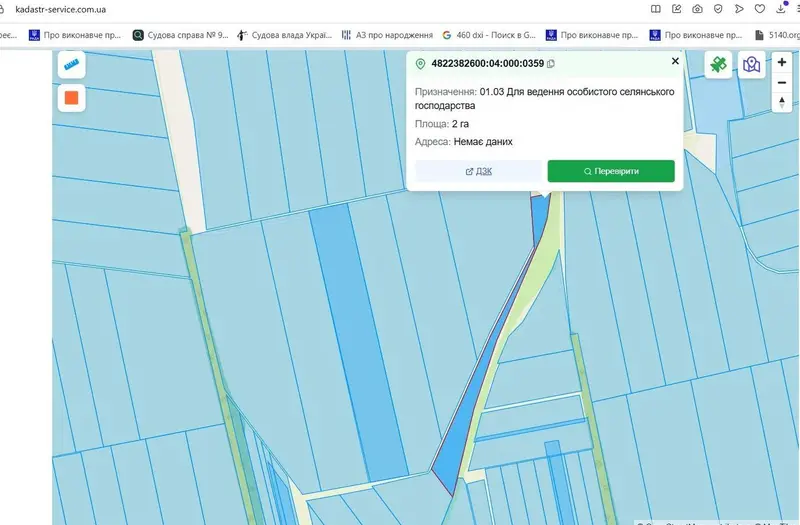
Task: Add page to favorites heart icon
Action: click(760, 9)
